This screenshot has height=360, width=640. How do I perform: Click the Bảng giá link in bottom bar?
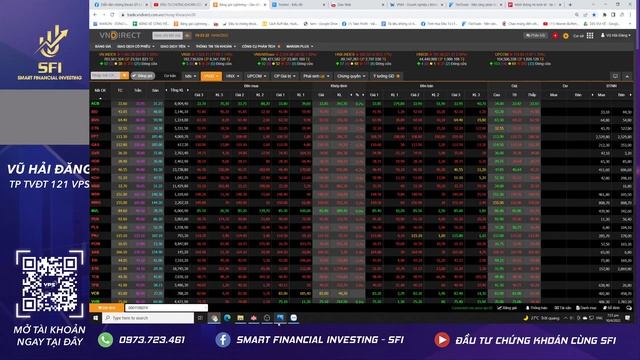pos(507,308)
